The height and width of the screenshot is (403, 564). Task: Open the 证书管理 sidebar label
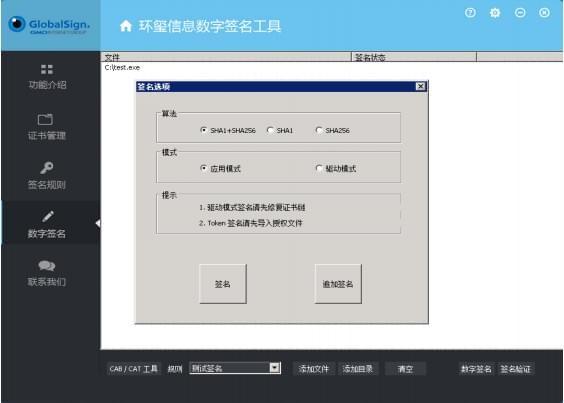(47, 136)
